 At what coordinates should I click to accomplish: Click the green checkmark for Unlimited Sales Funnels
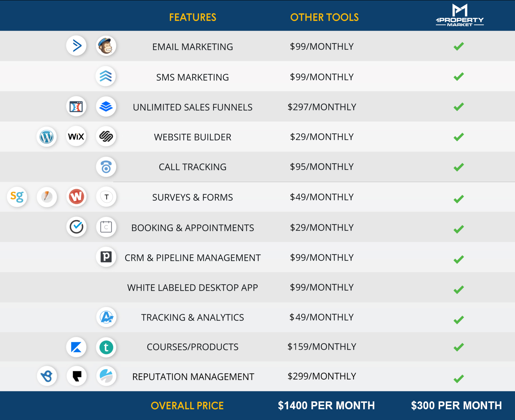point(458,107)
